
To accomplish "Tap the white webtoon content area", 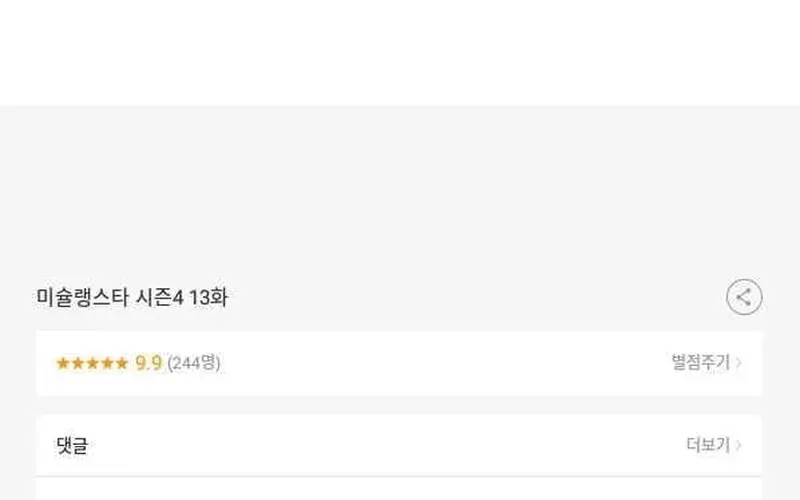I will pyautogui.click(x=400, y=53).
